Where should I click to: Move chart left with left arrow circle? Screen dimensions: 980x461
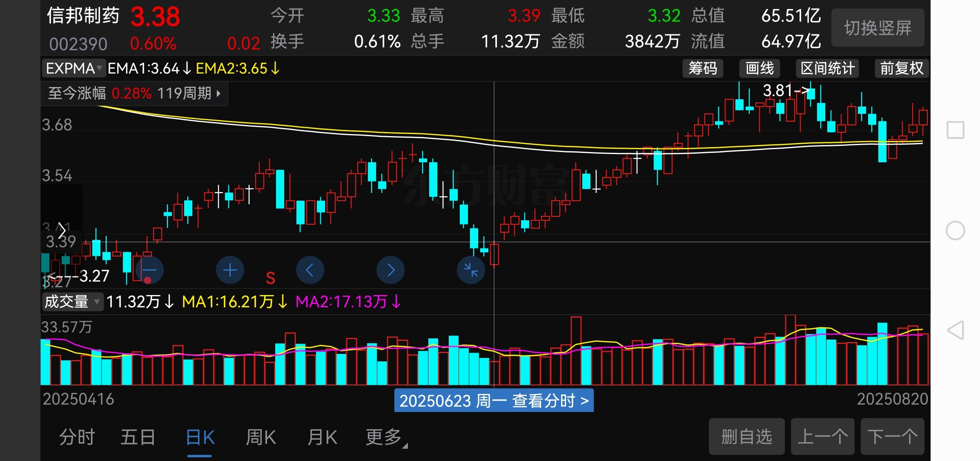coord(310,270)
